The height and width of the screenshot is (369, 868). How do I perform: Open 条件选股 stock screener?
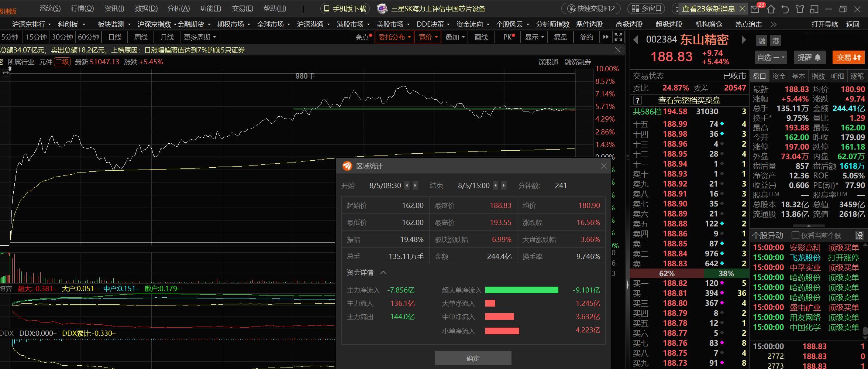point(589,24)
